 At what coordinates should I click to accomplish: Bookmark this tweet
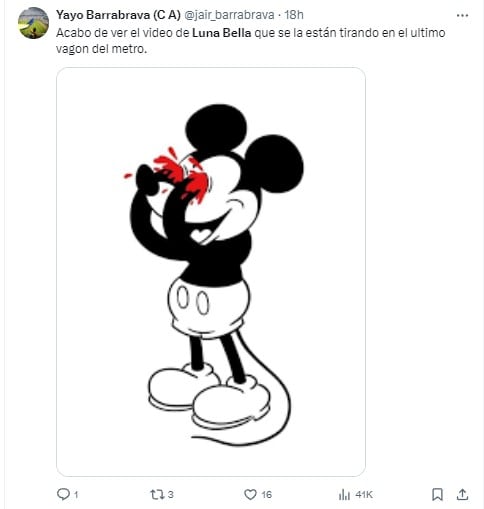click(x=437, y=494)
